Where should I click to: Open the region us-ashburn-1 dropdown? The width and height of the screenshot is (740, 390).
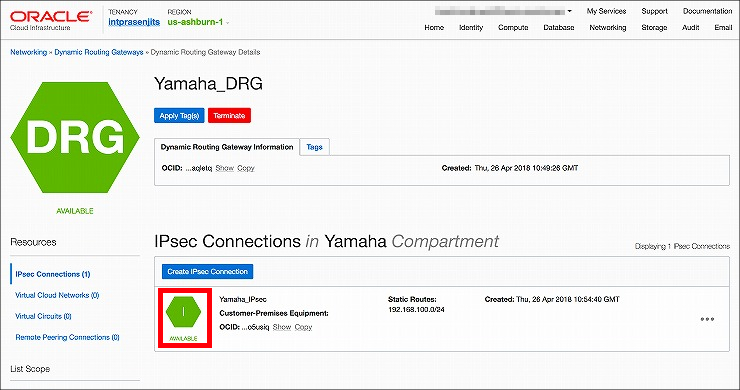pos(198,22)
